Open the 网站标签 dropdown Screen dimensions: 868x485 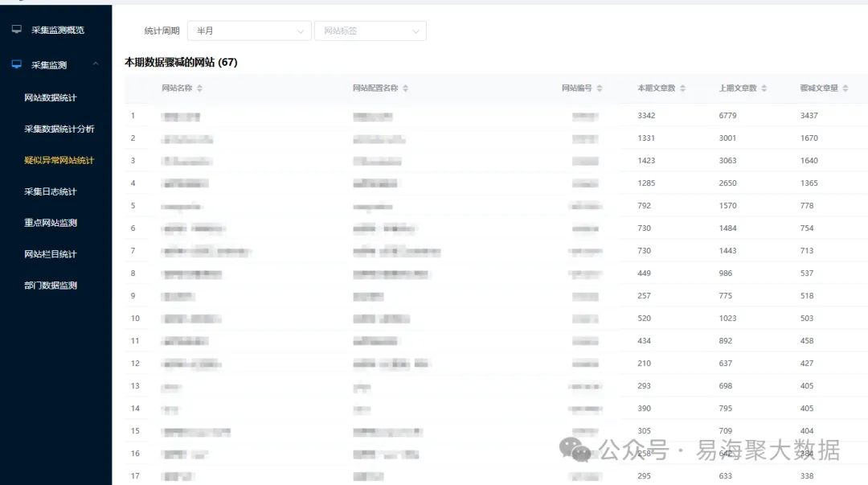371,31
